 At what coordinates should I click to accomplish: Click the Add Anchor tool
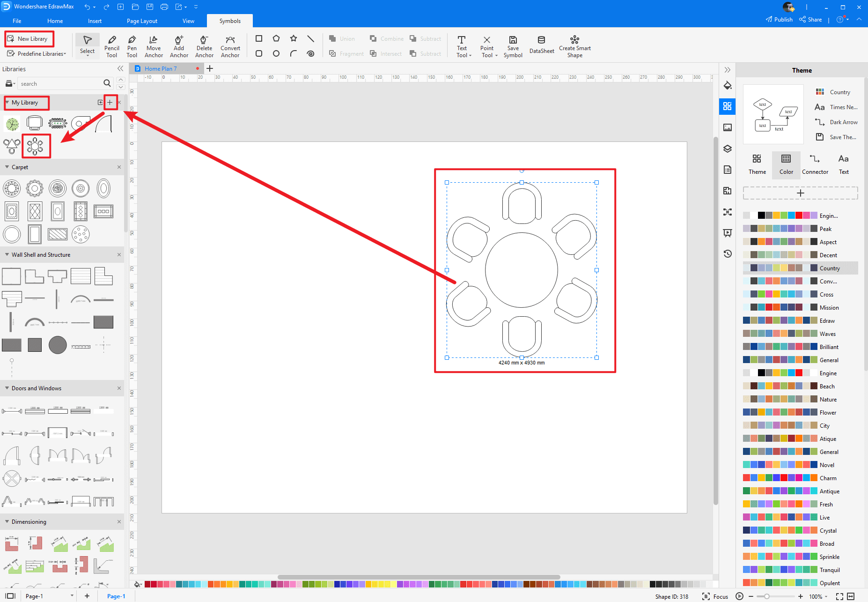[x=179, y=46]
